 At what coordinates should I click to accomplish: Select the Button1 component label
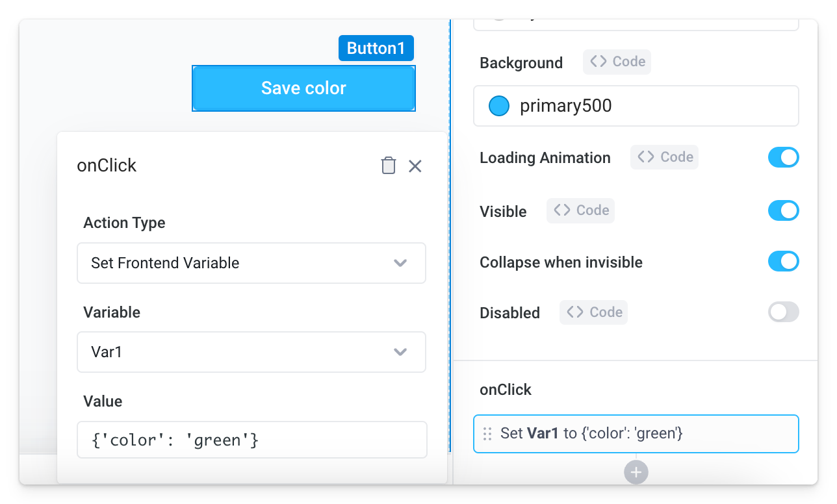pyautogui.click(x=376, y=47)
